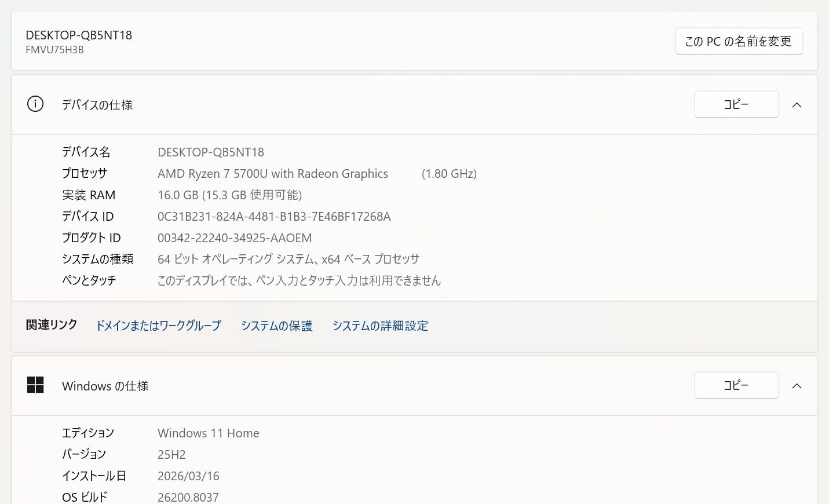Image resolution: width=829 pixels, height=504 pixels.
Task: Click the OS ビルド value 26200.8037
Action: pos(188,497)
